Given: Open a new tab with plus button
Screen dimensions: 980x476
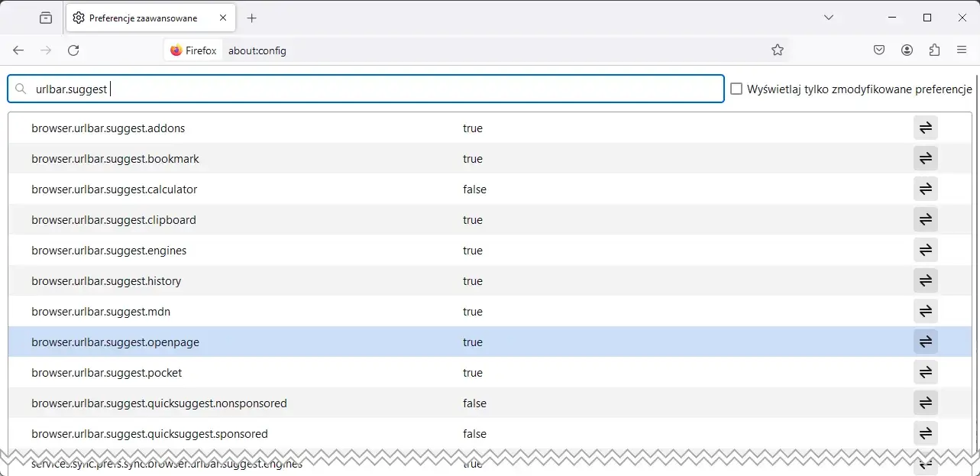Looking at the screenshot, I should tap(252, 18).
